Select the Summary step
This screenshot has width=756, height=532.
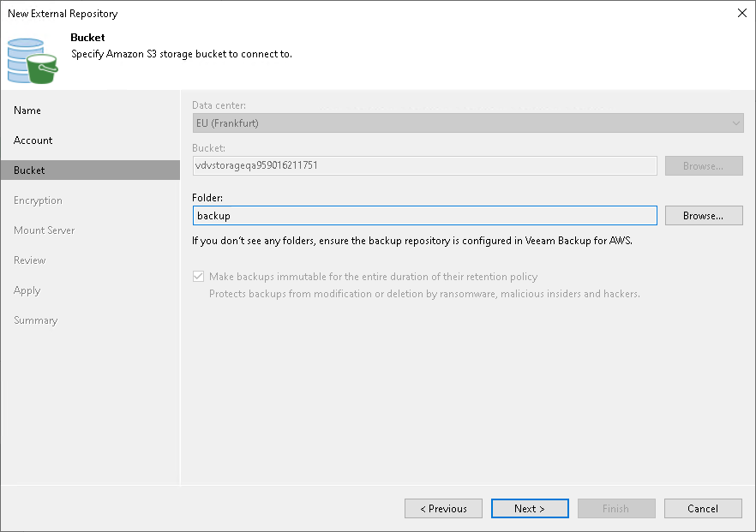pos(36,320)
